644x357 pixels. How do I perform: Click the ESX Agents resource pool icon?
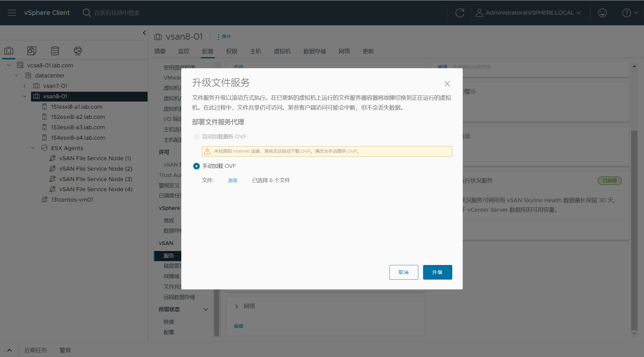[44, 148]
